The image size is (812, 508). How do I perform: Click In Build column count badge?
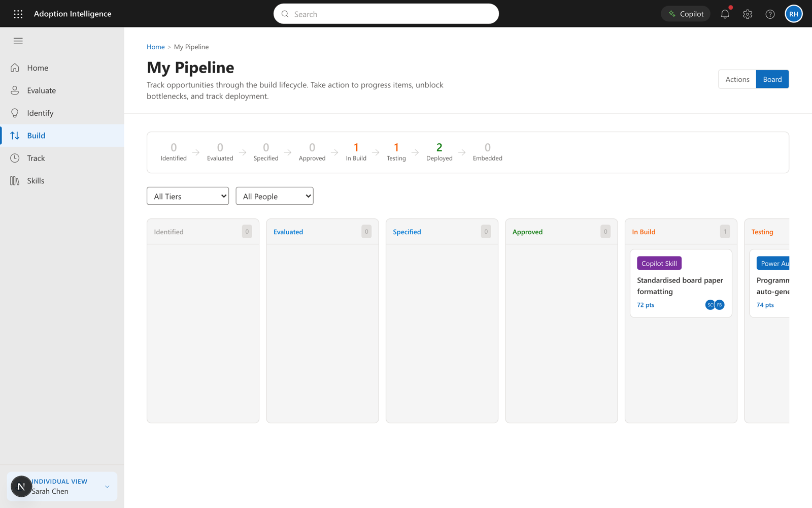click(x=725, y=232)
